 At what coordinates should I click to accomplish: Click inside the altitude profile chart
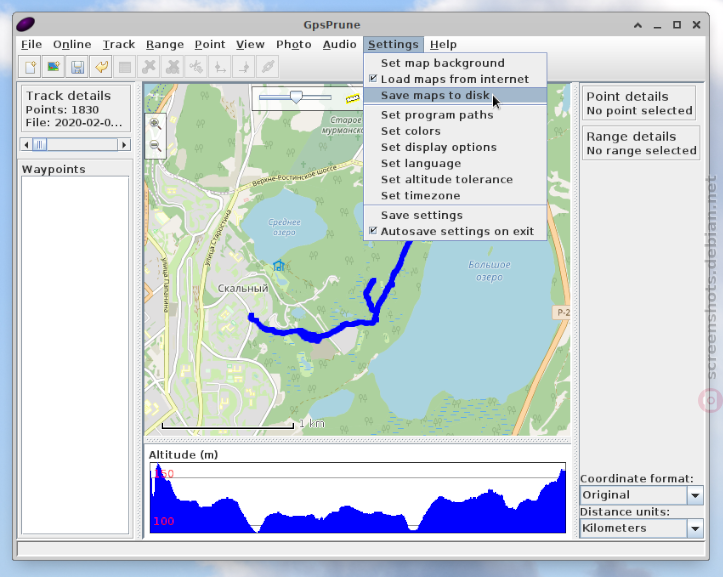point(358,498)
